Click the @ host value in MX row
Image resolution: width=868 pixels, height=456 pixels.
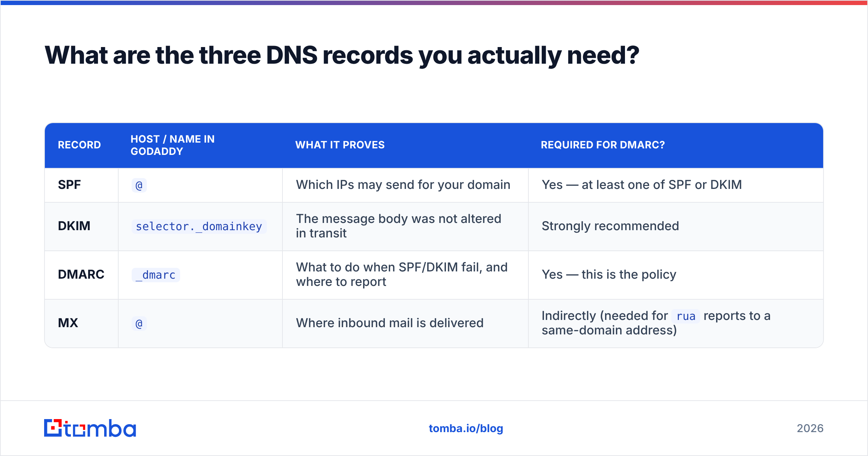click(x=139, y=324)
